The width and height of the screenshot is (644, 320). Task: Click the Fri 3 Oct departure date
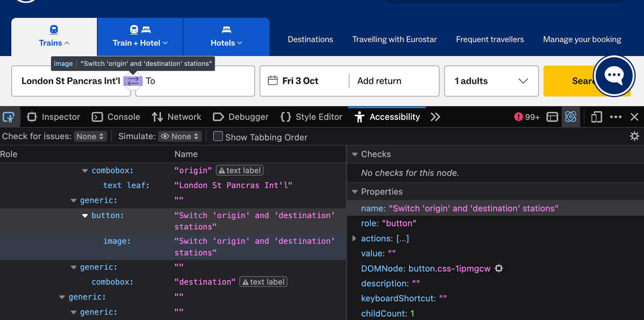click(x=300, y=81)
